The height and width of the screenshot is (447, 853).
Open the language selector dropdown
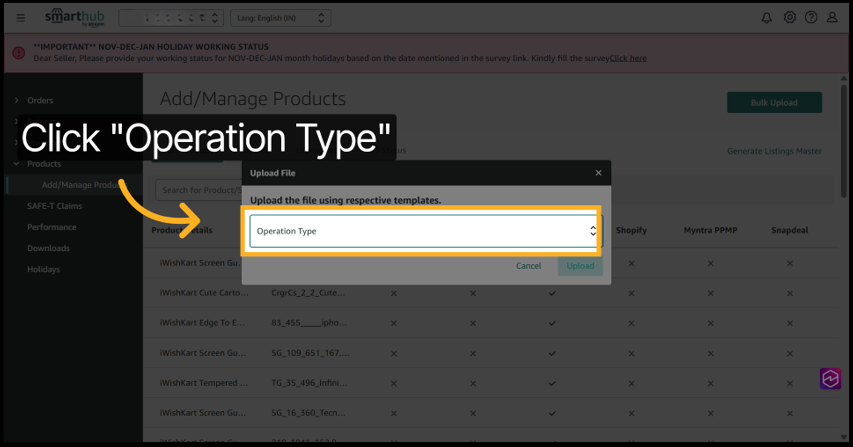(279, 18)
